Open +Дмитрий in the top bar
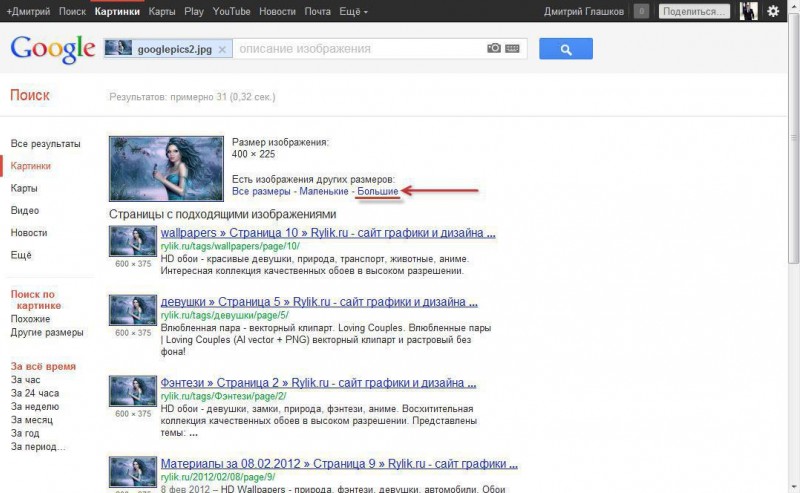800x493 pixels. pyautogui.click(x=28, y=11)
